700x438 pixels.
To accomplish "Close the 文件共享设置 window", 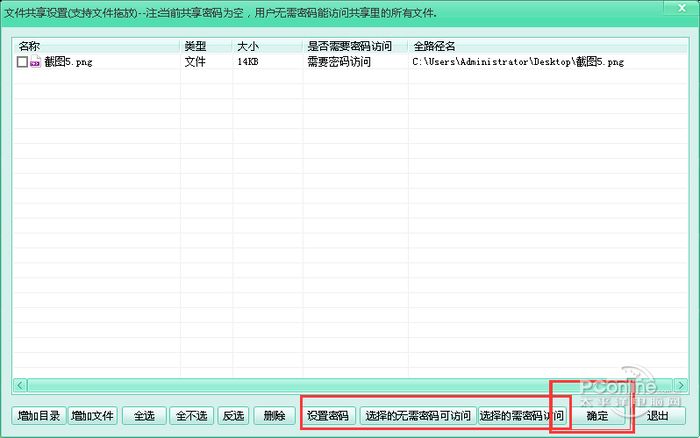I will (x=682, y=8).
